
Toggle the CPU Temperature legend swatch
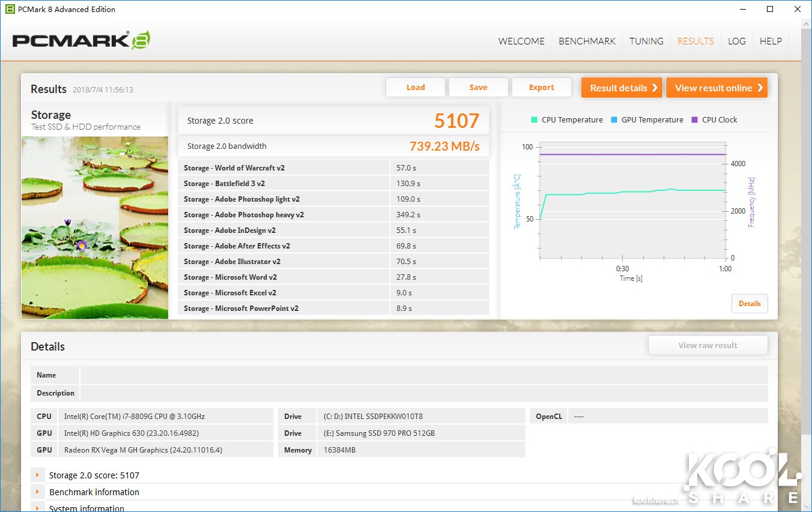(x=534, y=119)
